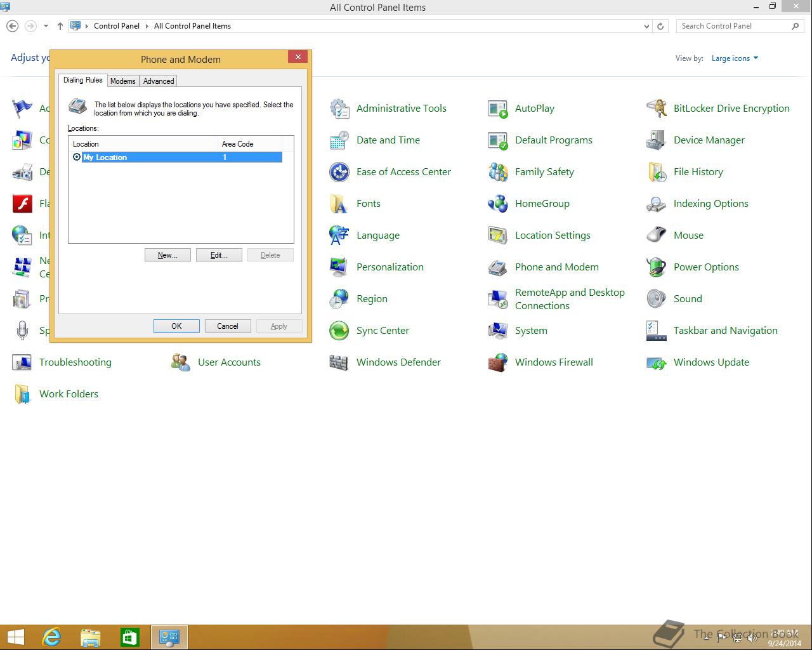
Task: Click the Search Control Panel field
Action: pyautogui.click(x=740, y=26)
